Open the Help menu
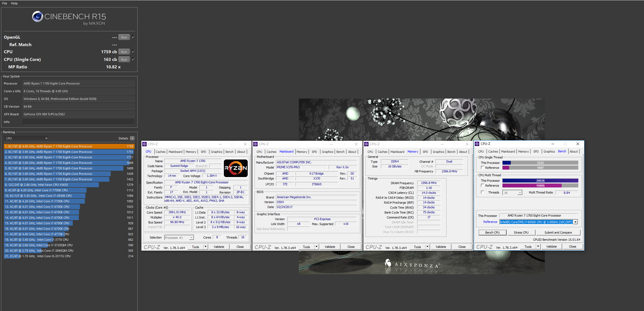This screenshot has width=644, height=311. pyautogui.click(x=14, y=3)
